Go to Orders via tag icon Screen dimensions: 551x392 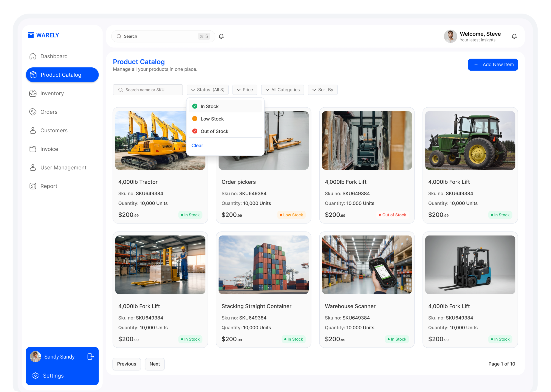click(x=33, y=112)
